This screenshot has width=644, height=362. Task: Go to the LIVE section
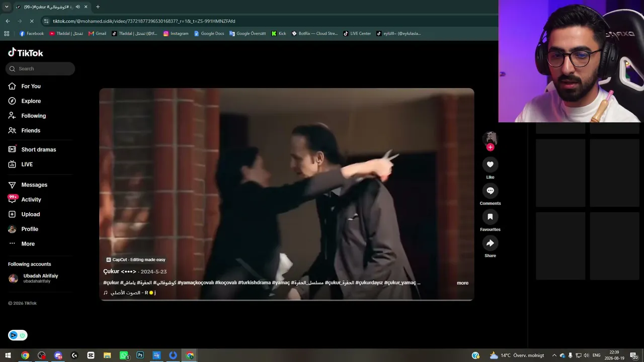pos(21,164)
